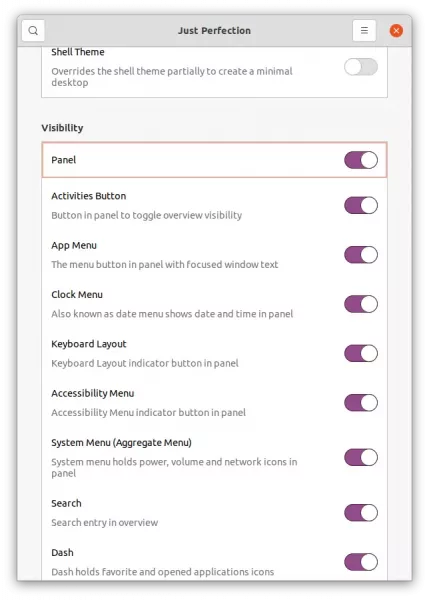
Task: Click the Just Perfection title bar
Action: [214, 31]
